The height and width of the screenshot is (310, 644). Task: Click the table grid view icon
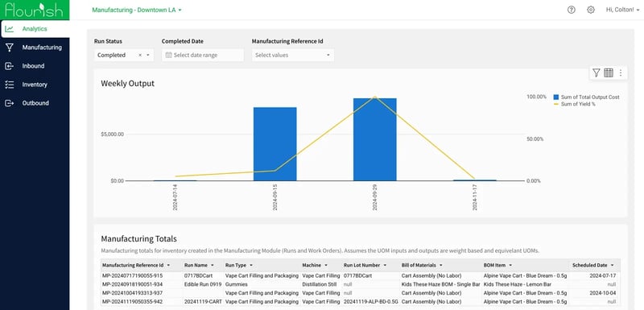point(609,73)
